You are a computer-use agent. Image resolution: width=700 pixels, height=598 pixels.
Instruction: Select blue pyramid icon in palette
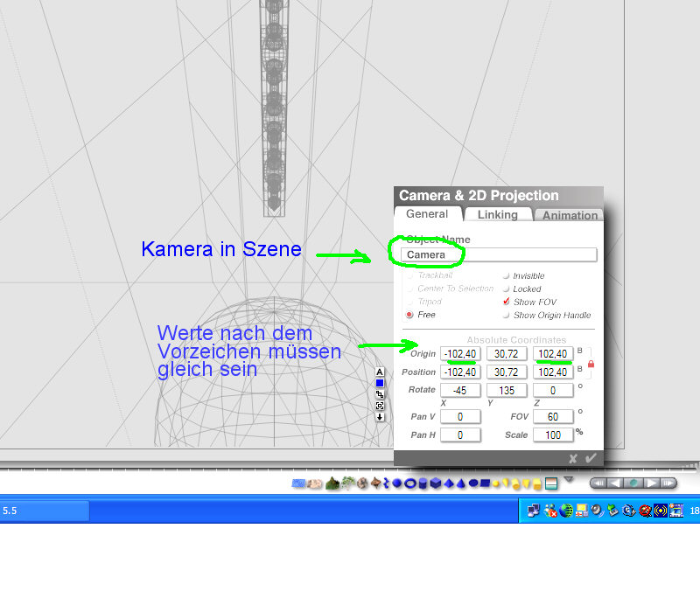[x=449, y=483]
